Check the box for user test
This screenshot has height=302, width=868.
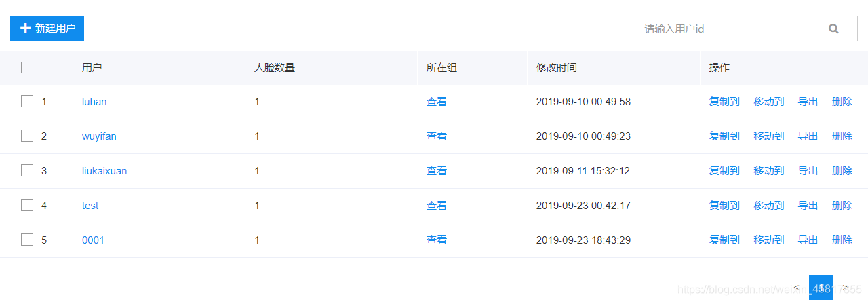pos(27,205)
